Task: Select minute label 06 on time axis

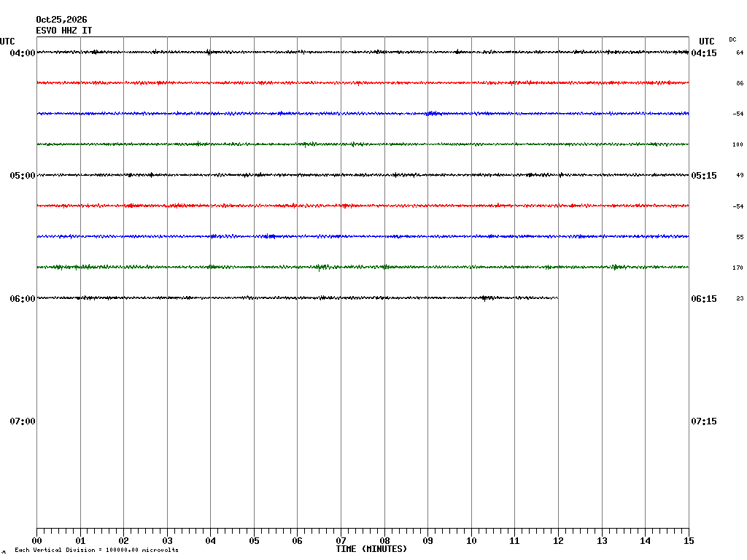Action: pyautogui.click(x=298, y=541)
